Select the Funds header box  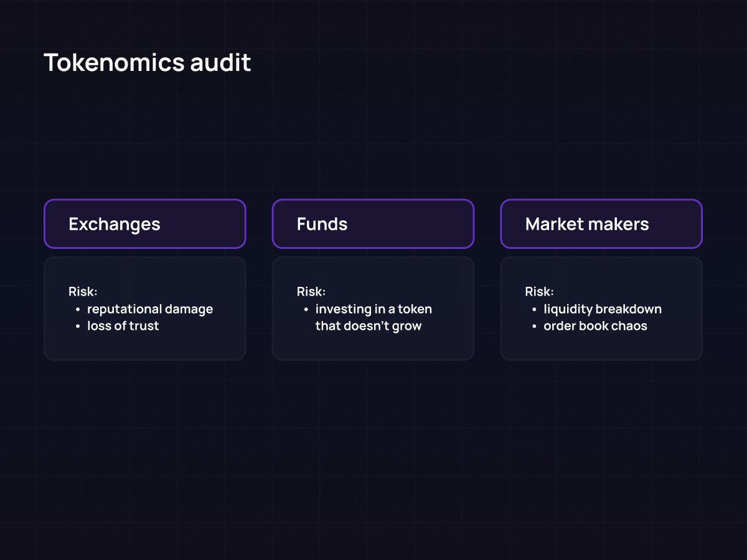pos(373,224)
